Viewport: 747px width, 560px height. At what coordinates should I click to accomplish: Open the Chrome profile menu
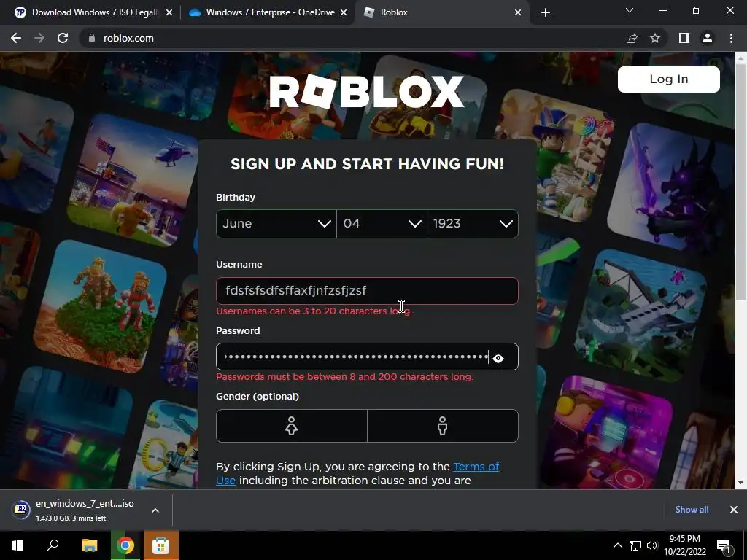coord(708,38)
